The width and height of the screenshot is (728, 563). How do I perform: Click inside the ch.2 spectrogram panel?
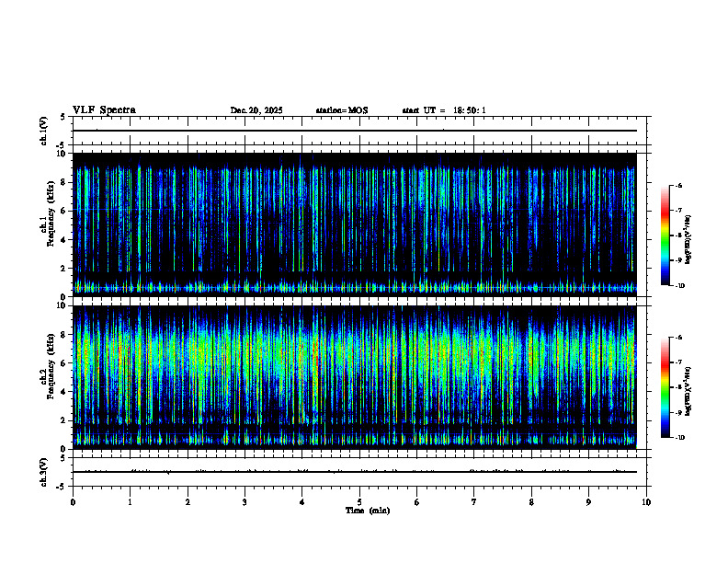[x=355, y=377]
